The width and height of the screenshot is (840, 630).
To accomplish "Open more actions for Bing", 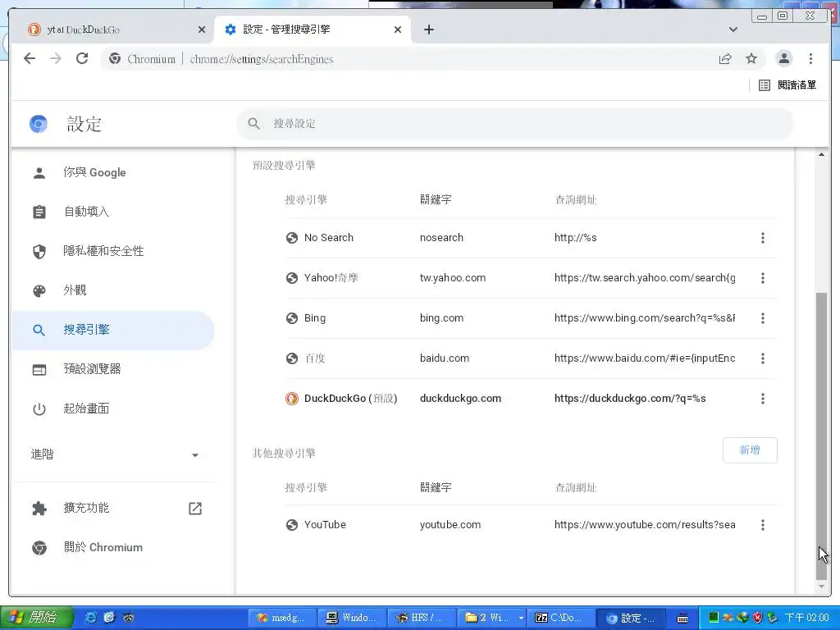I will click(762, 318).
